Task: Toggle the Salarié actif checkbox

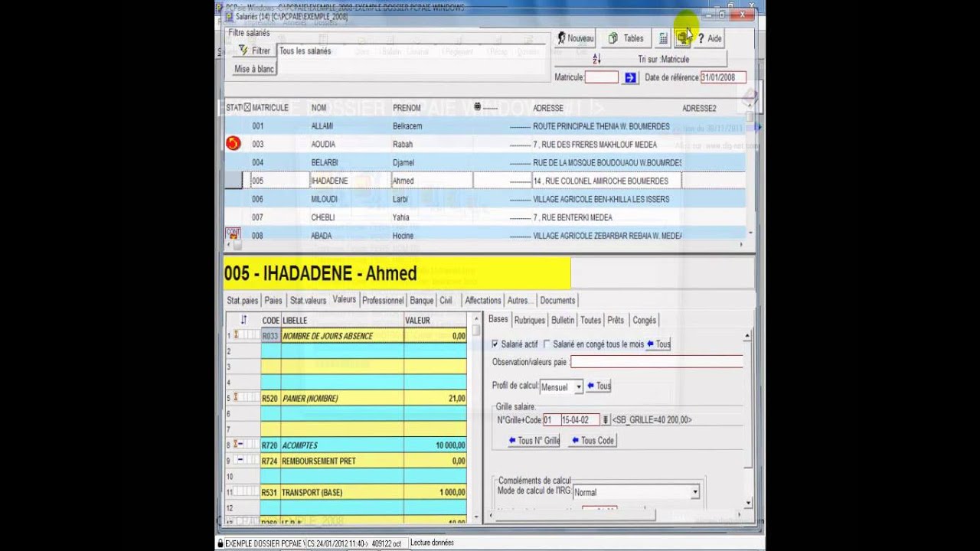Action: coord(495,344)
